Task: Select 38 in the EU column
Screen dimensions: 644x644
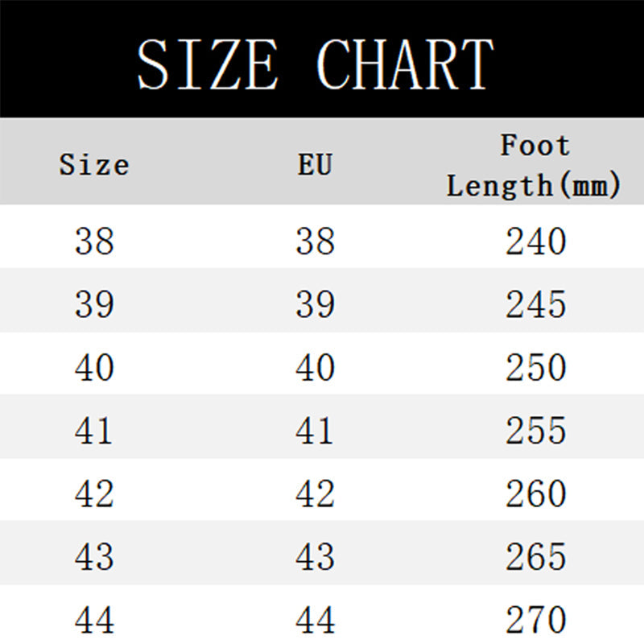Action: point(315,242)
